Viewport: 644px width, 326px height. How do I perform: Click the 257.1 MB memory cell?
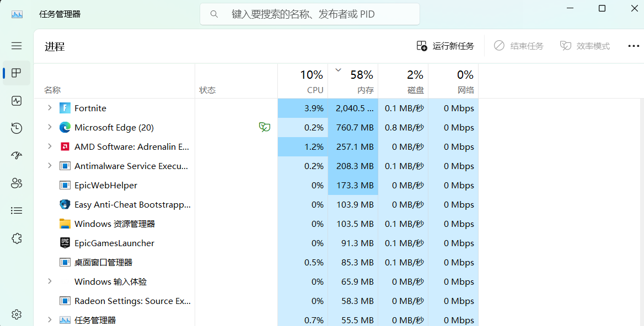click(x=353, y=147)
